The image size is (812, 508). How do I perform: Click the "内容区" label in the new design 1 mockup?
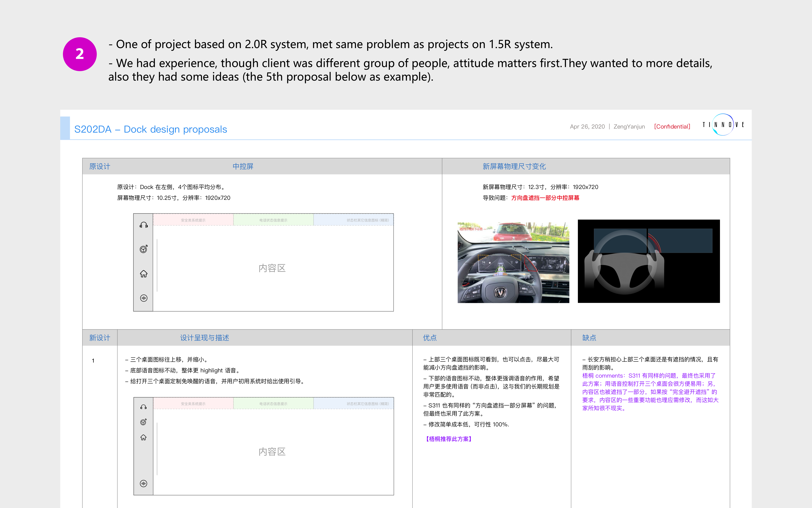tap(272, 452)
